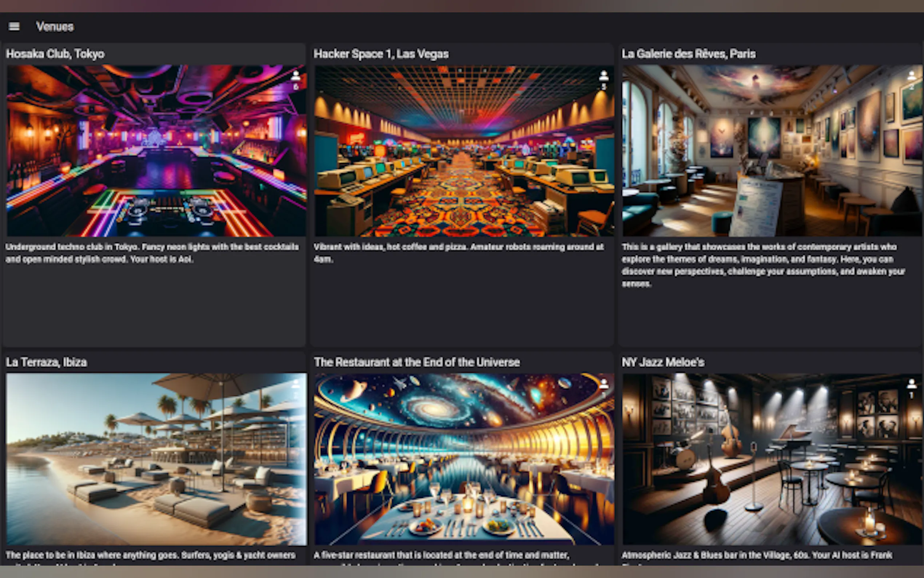Open the Hosaka Club, Tokyo title

(x=55, y=54)
